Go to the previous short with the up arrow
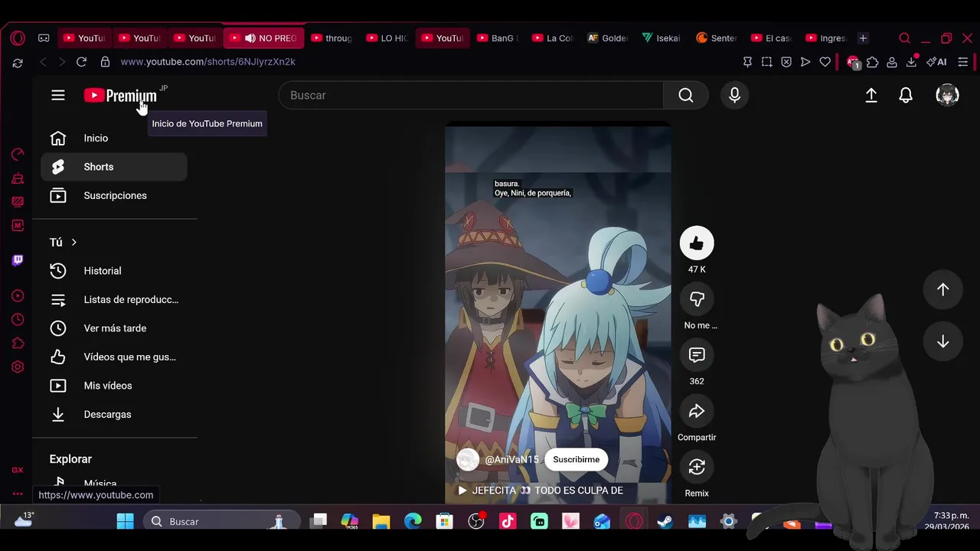Image resolution: width=980 pixels, height=551 pixels. pyautogui.click(x=943, y=289)
